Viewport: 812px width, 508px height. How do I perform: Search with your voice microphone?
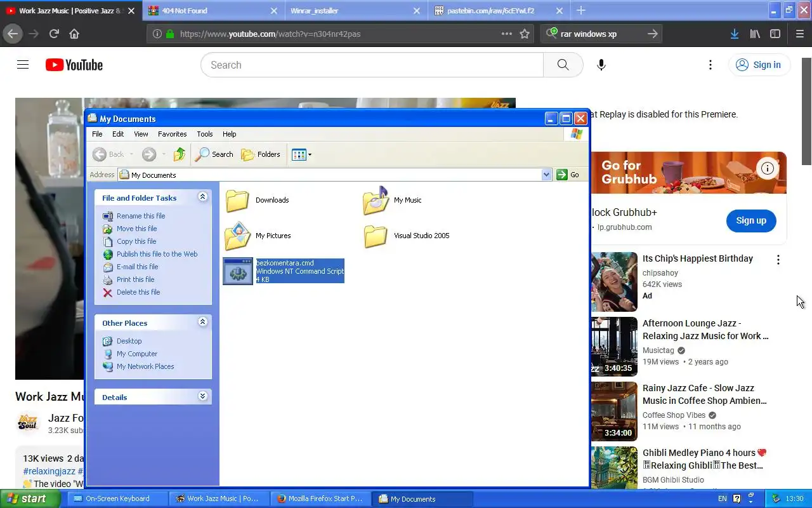click(601, 65)
